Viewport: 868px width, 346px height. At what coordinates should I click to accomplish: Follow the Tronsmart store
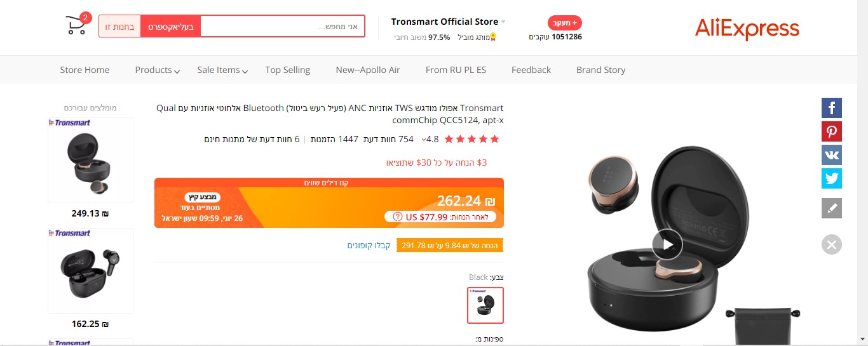564,23
